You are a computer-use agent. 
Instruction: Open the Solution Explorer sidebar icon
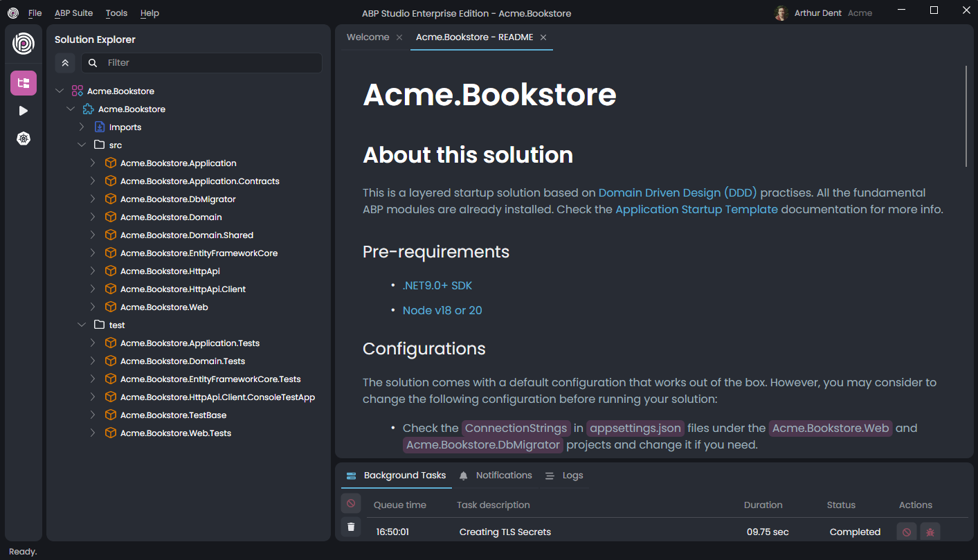24,83
